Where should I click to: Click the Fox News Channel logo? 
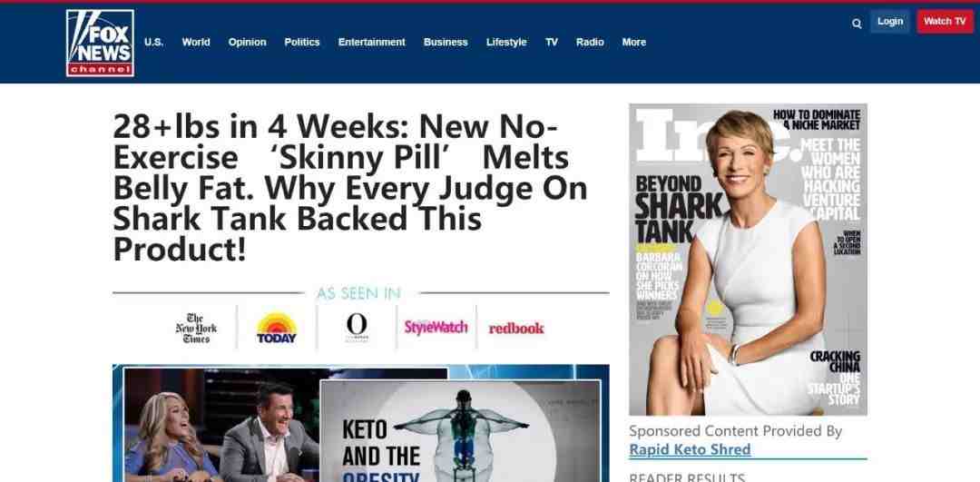click(x=100, y=44)
